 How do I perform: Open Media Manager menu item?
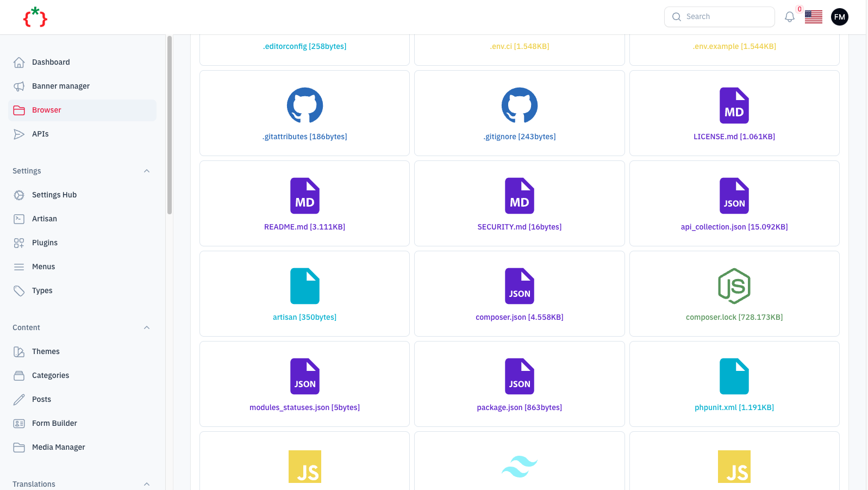pos(82,447)
